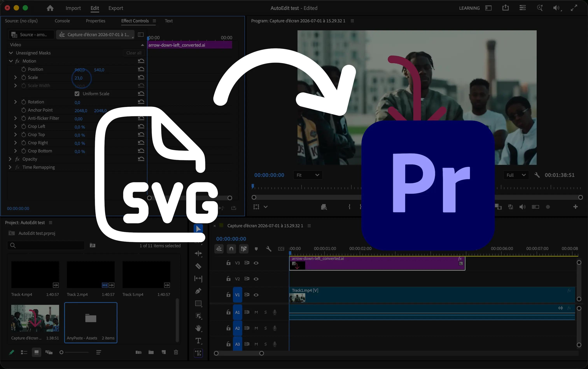Select the Slip tool
The width and height of the screenshot is (588, 369).
tap(198, 278)
